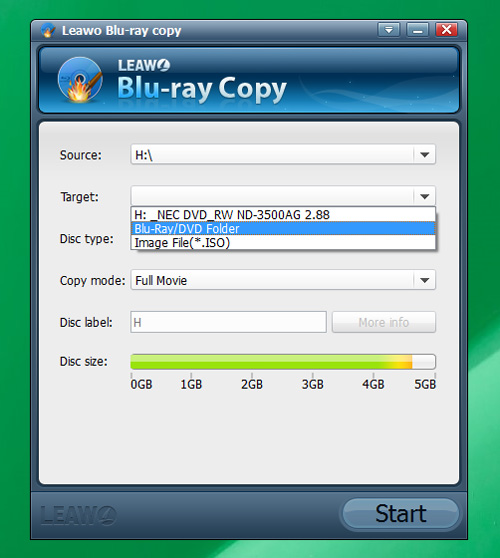Choose Blu-Ray/DVD Folder as target
Image resolution: width=500 pixels, height=558 pixels.
(x=283, y=228)
